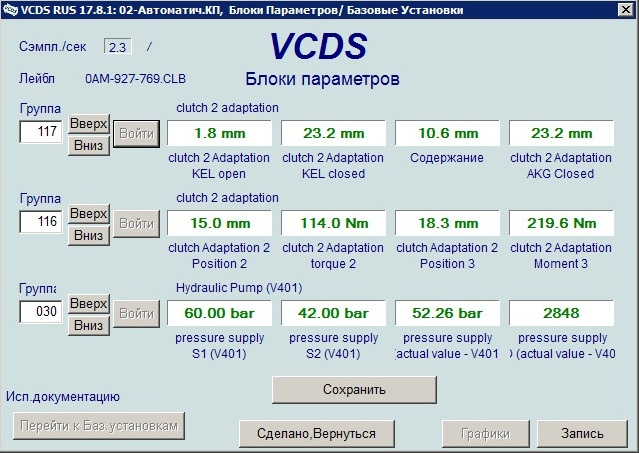Click Перейти к Баз.установкам button
The image size is (639, 454).
click(99, 426)
